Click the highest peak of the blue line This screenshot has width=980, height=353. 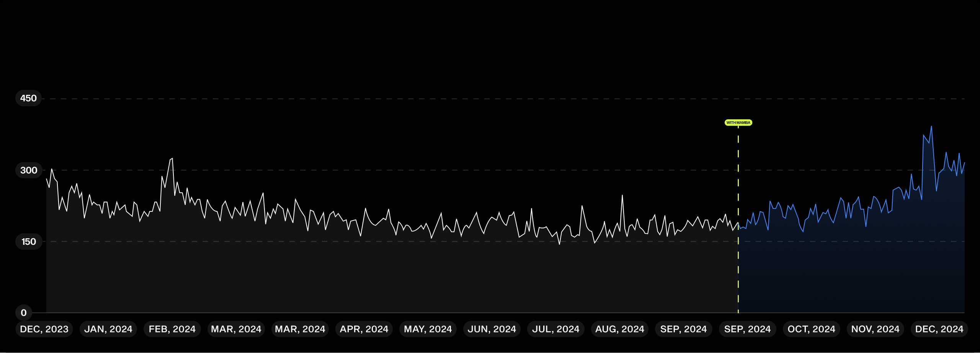931,127
